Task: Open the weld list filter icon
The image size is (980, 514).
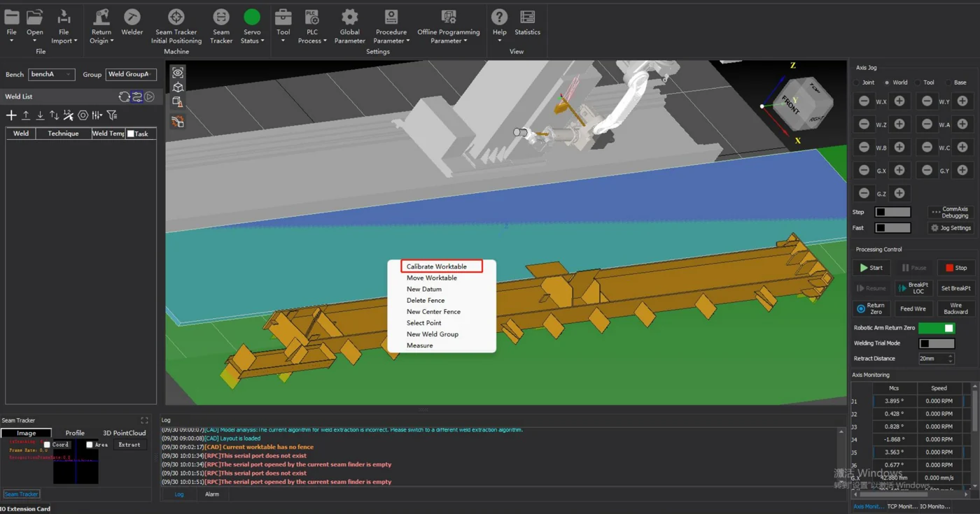Action: tap(112, 115)
